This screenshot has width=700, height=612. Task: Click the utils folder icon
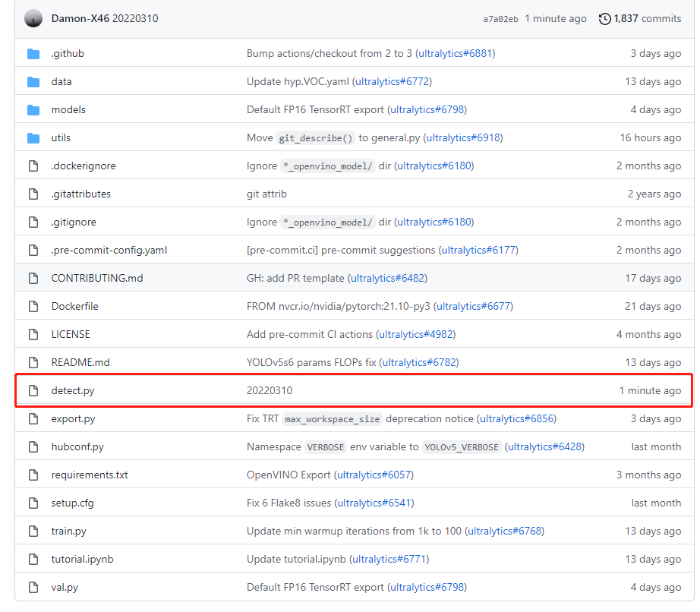coord(33,138)
